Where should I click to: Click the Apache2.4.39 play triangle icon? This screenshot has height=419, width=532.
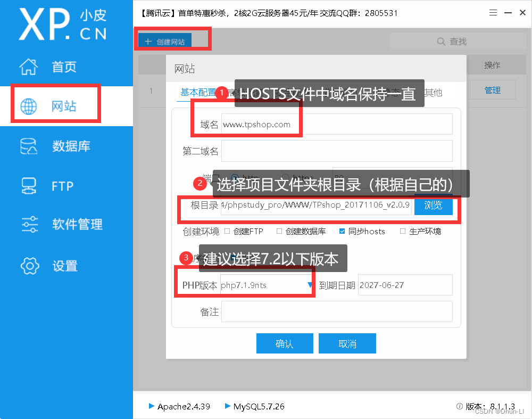click(x=152, y=406)
